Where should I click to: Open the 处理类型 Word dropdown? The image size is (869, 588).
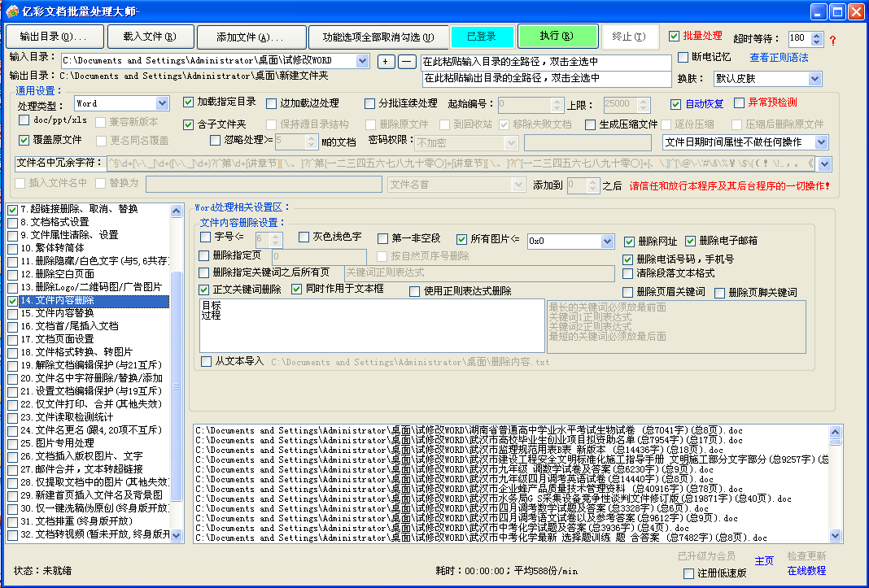pyautogui.click(x=162, y=103)
